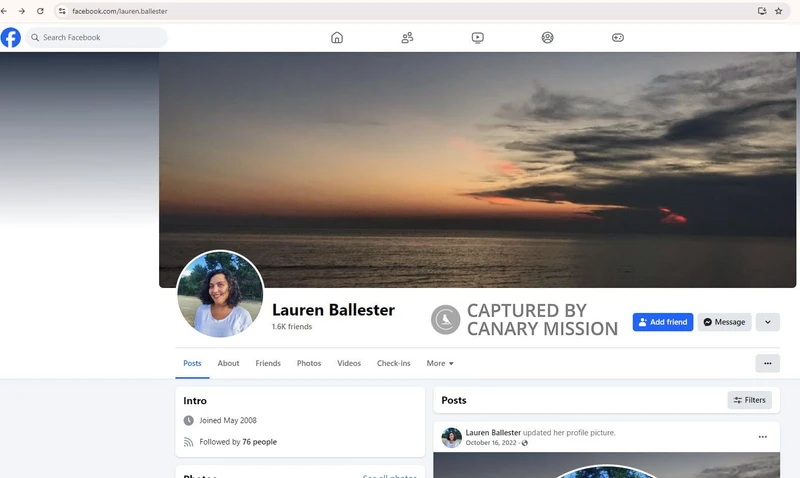
Task: Open the three-dot menu on the profile picture post
Action: coord(763,437)
